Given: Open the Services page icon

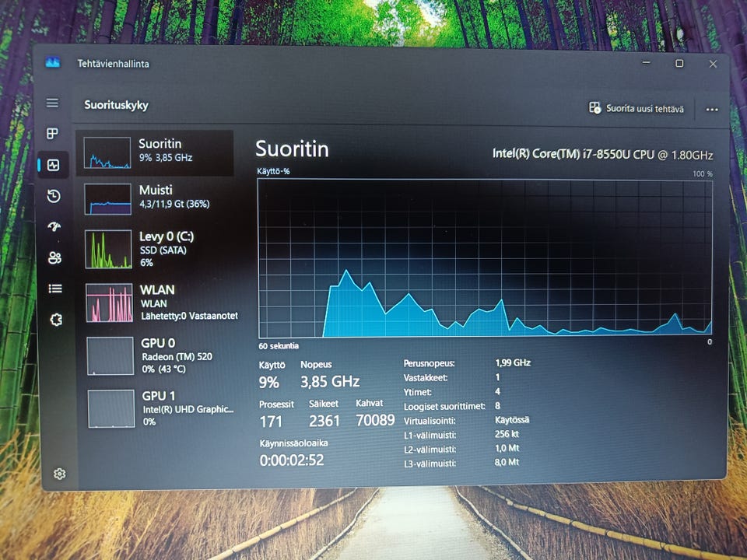Looking at the screenshot, I should coord(56,320).
